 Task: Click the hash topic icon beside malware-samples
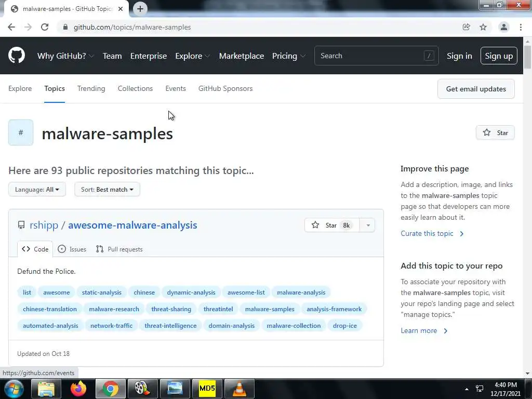[x=21, y=132]
